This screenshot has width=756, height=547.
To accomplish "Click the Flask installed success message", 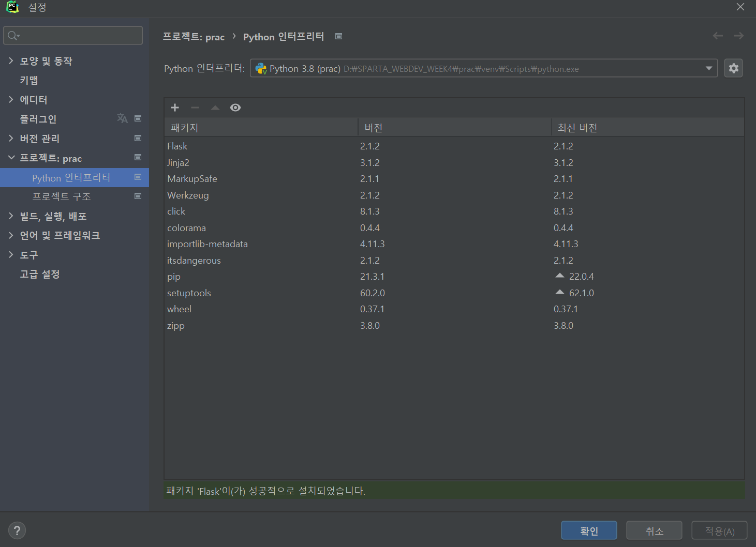I will coord(266,491).
